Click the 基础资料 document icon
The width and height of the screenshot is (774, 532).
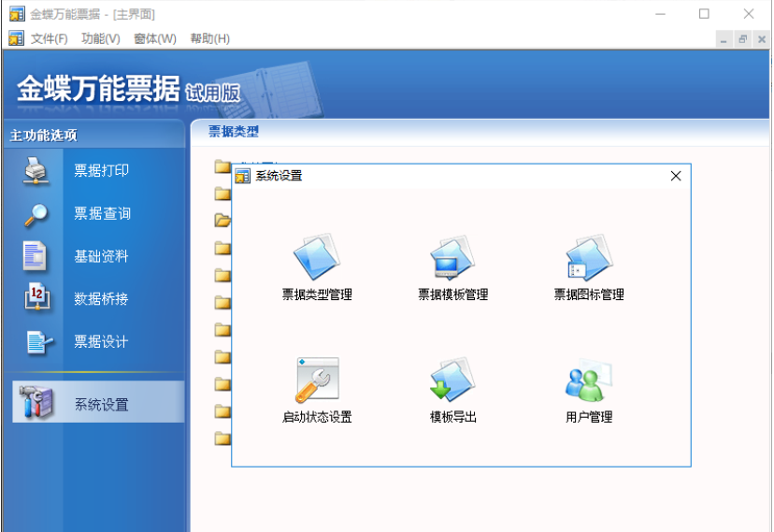(35, 256)
